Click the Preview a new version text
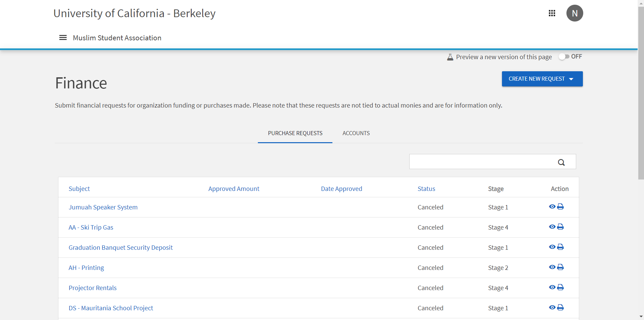This screenshot has width=644, height=320. pyautogui.click(x=504, y=57)
